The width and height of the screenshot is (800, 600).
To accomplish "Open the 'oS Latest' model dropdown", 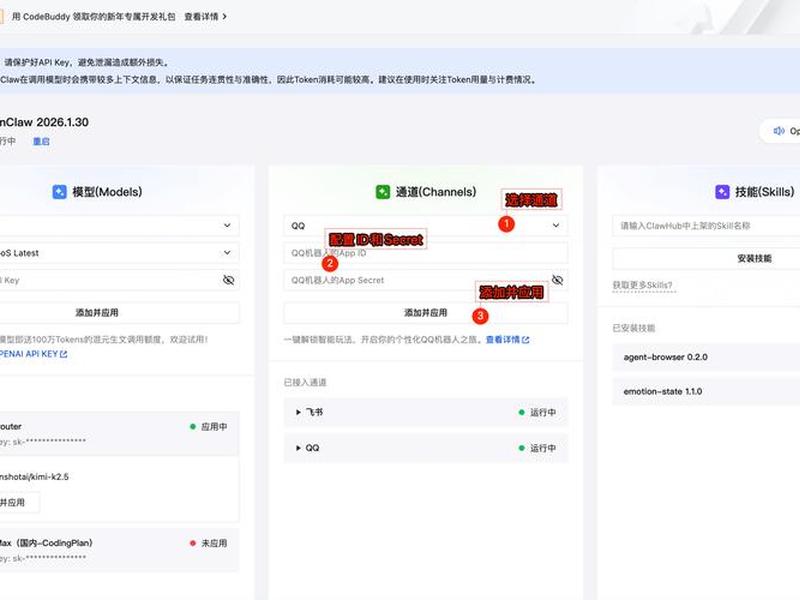I will pyautogui.click(x=118, y=253).
